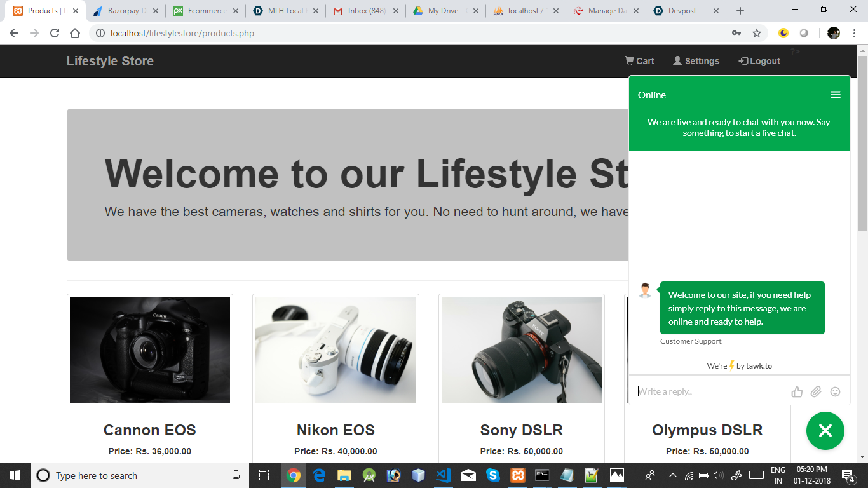The image size is (868, 488).
Task: Open the volume control in system tray
Action: 719,475
